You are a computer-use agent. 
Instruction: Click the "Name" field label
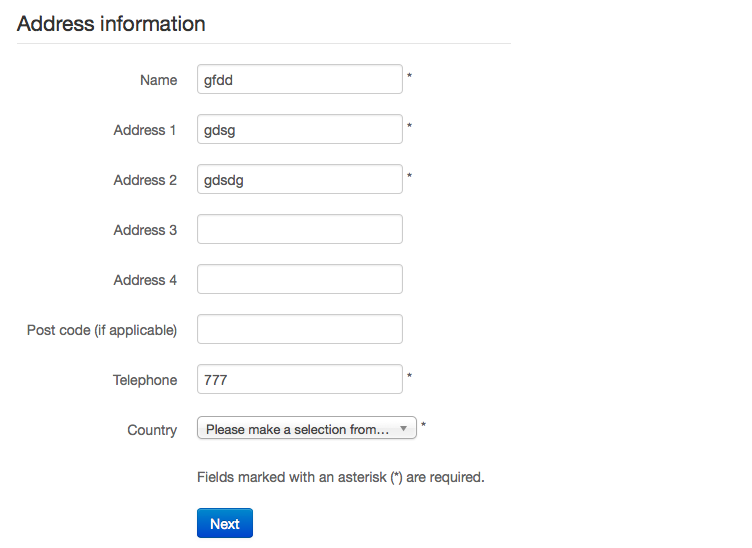(x=158, y=80)
